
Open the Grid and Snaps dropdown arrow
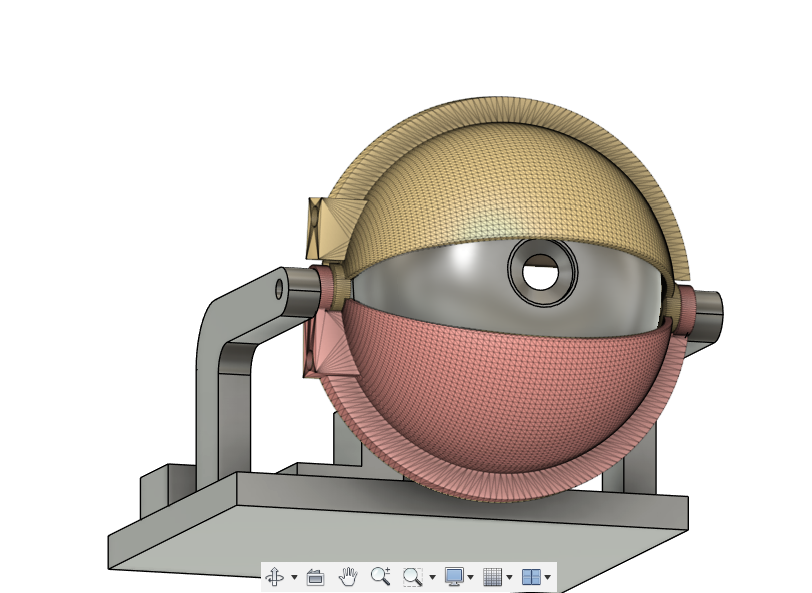tap(509, 577)
